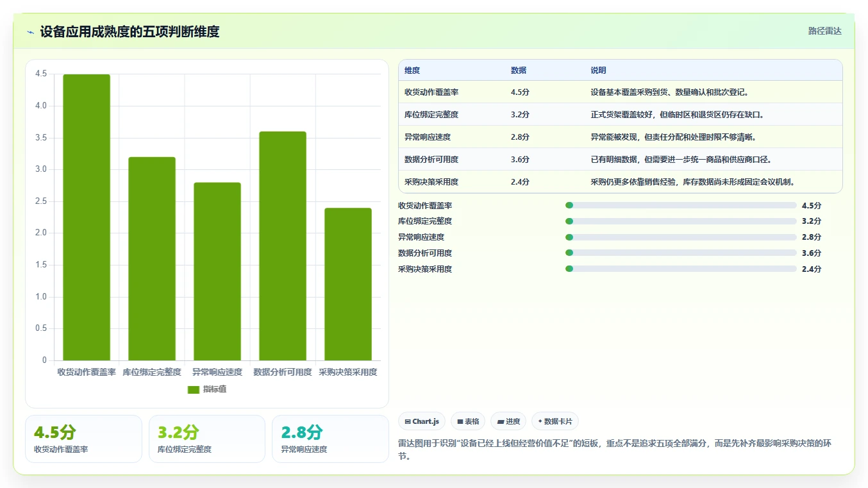
Task: Click table value 3.2分
Action: click(520, 115)
